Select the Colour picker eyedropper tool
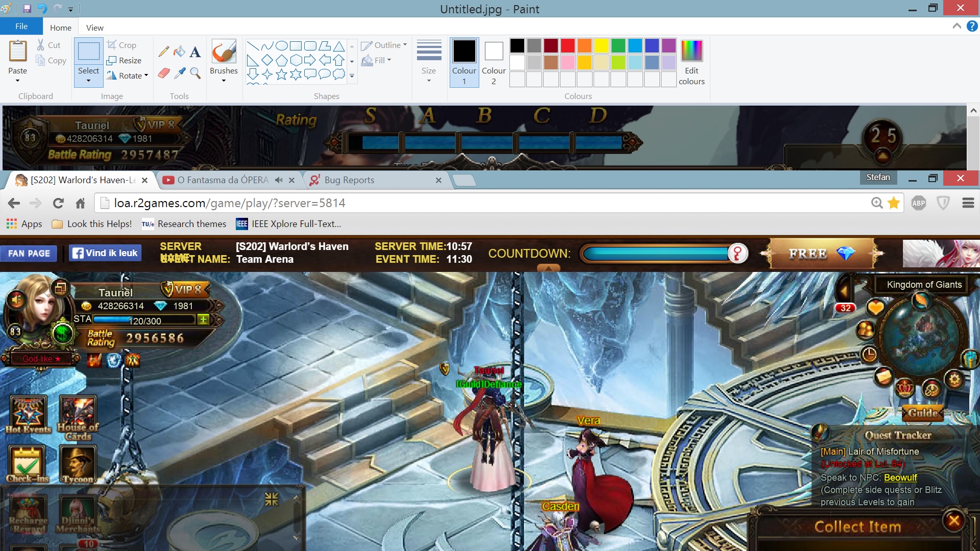 (x=179, y=73)
